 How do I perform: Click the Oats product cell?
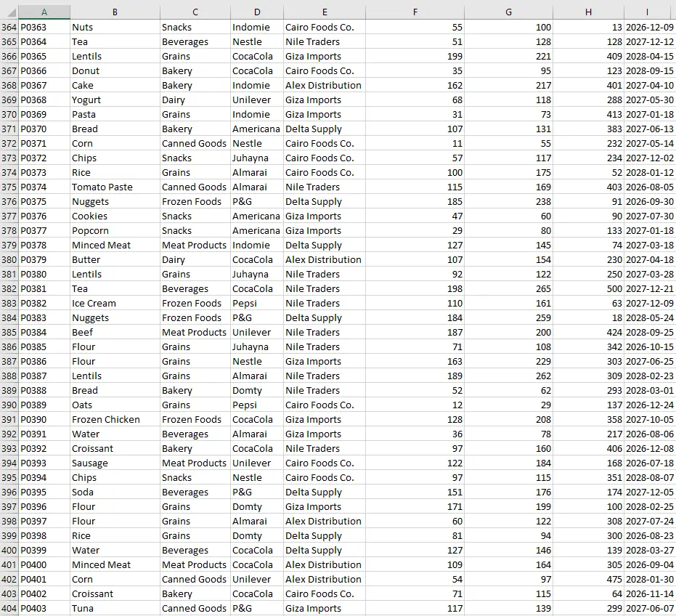(115, 405)
